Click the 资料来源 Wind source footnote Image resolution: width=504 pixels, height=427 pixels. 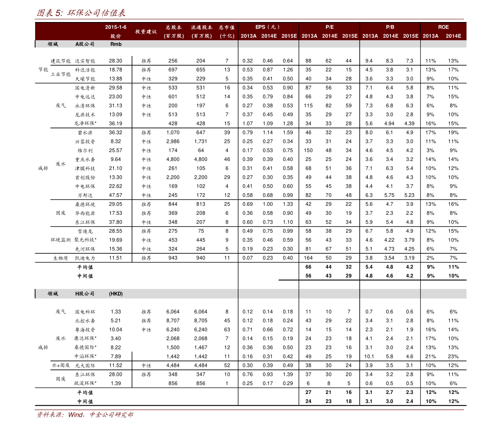tap(85, 415)
